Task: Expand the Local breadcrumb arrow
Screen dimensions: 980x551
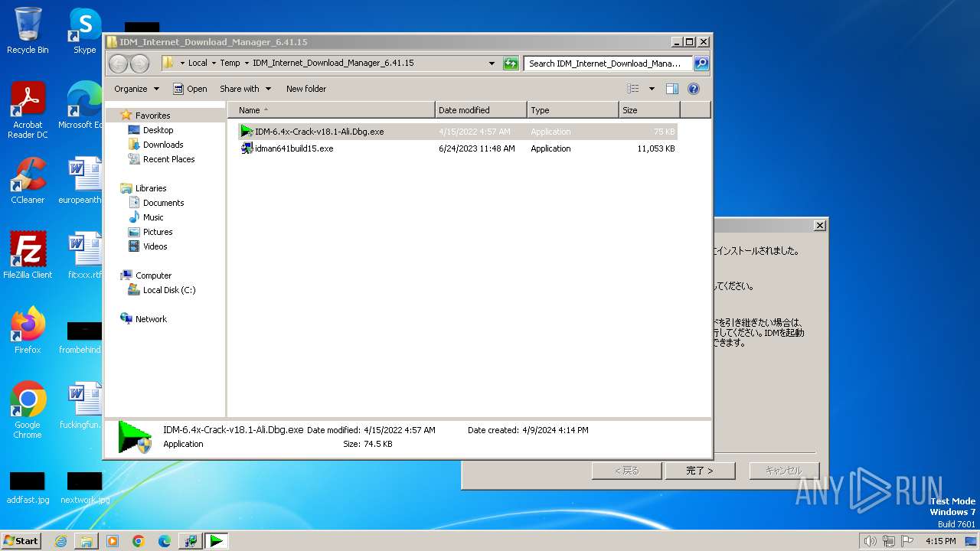Action: tap(214, 64)
